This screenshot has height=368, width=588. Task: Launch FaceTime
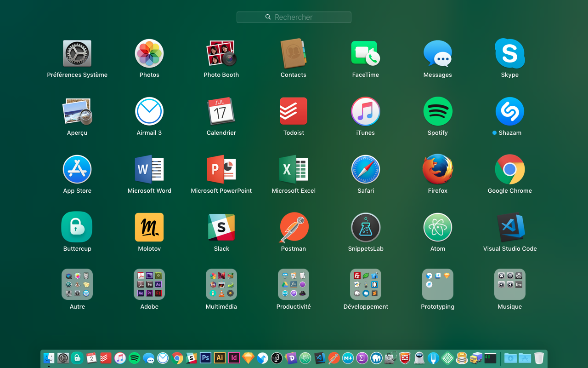[366, 54]
